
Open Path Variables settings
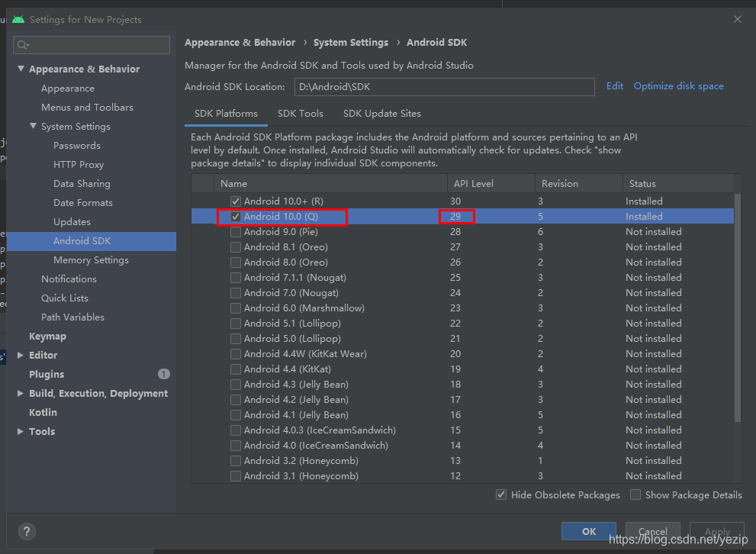[x=72, y=317]
